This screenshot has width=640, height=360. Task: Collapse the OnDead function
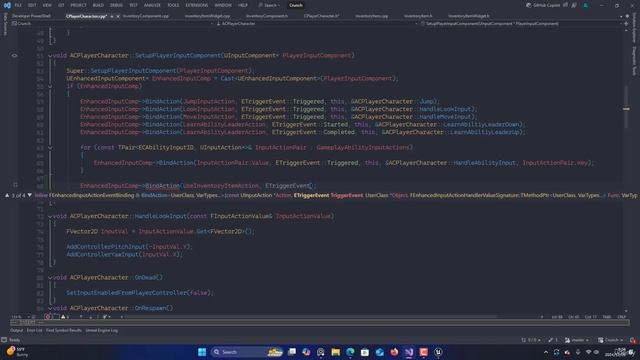(50, 278)
